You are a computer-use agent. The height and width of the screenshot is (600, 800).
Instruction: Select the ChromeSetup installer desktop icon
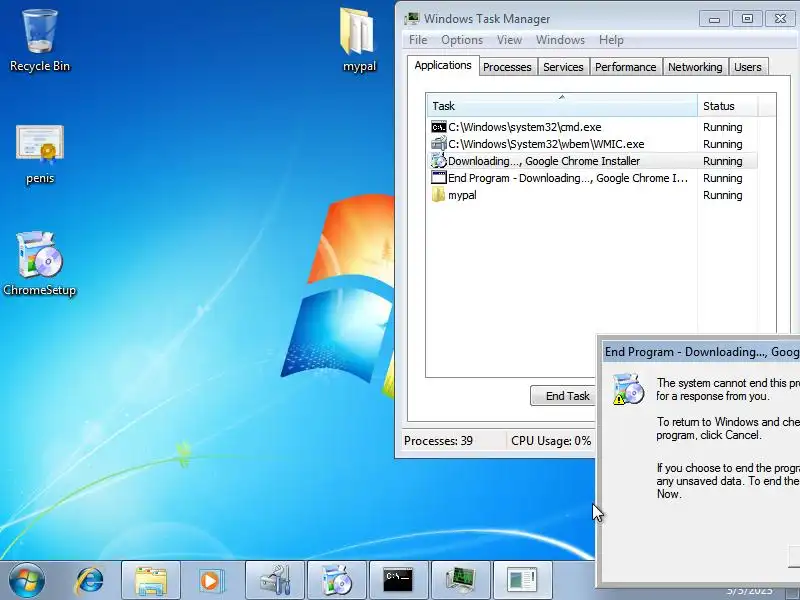point(40,264)
